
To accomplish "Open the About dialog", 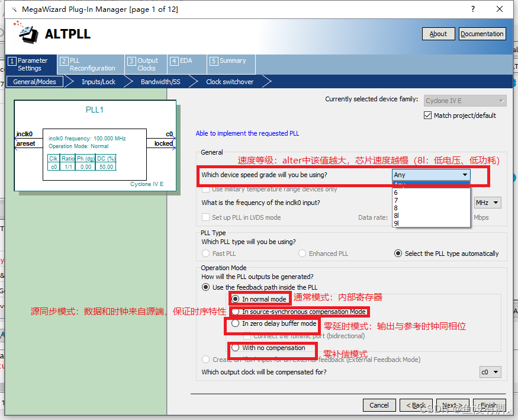I will point(439,34).
